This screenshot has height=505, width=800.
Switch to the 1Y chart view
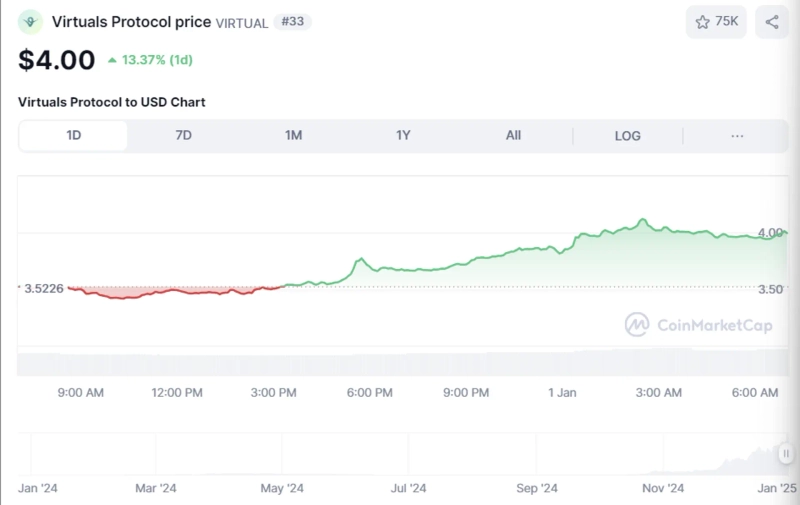[403, 136]
